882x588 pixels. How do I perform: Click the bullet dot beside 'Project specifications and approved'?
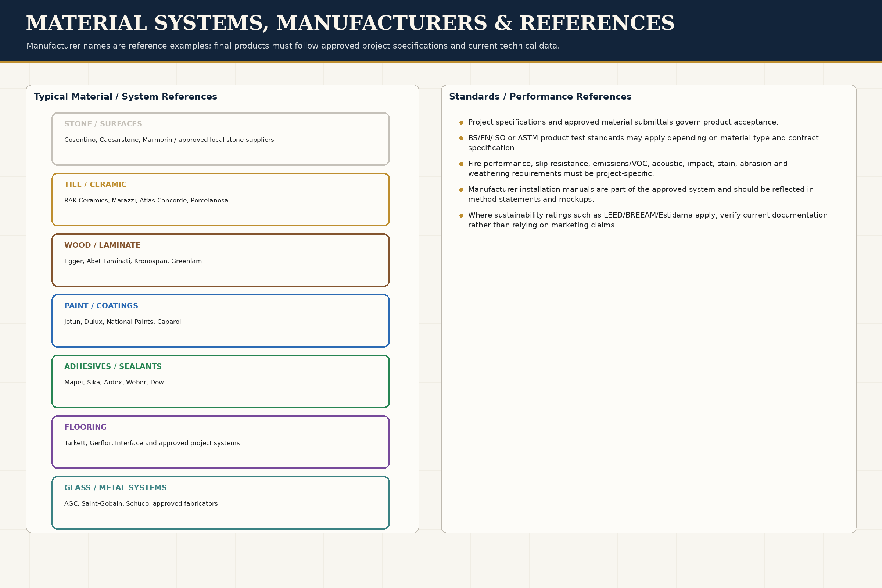tap(461, 123)
